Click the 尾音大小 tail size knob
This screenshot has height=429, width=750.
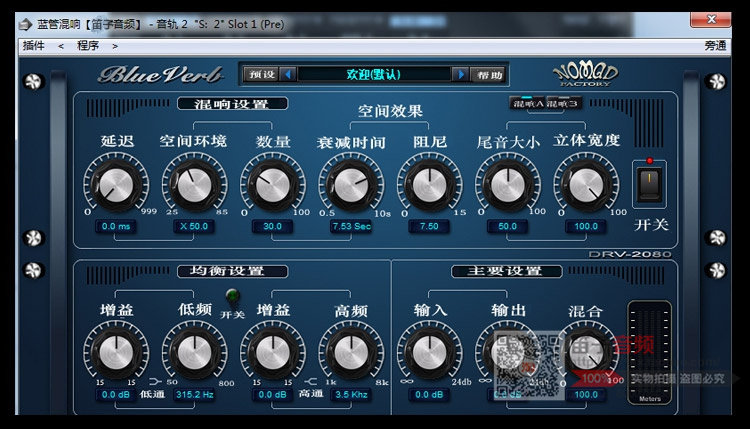[x=508, y=185]
